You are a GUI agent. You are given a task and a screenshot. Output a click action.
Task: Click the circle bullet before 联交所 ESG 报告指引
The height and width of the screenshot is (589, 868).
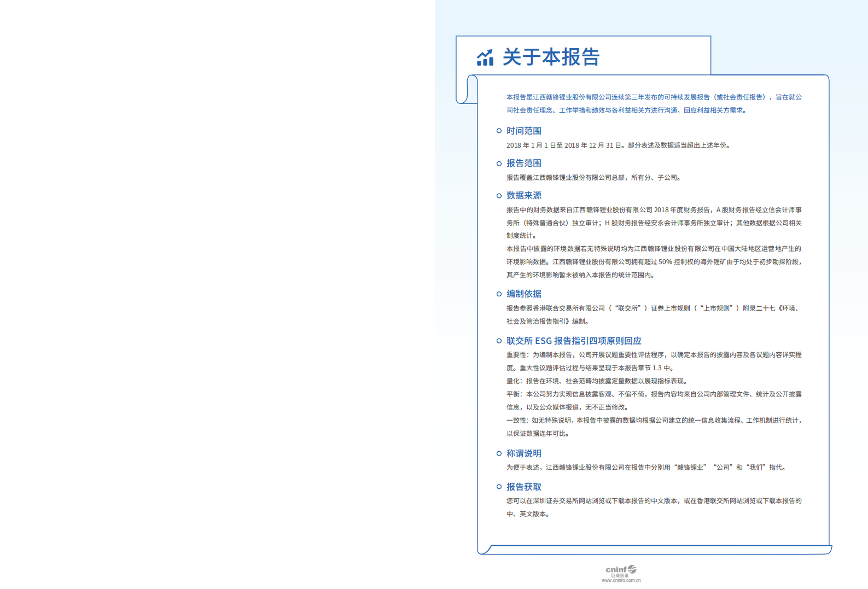click(x=499, y=341)
